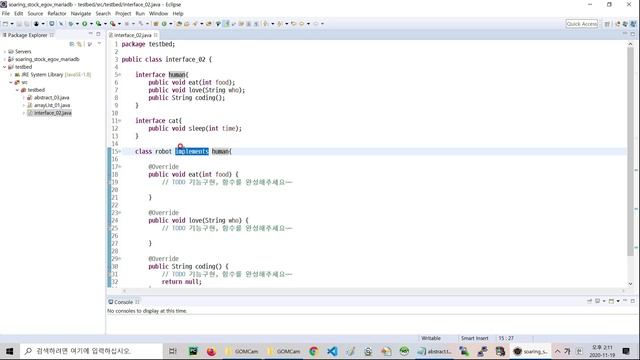
Task: Maximize the Package Explorer view
Action: tap(98, 34)
